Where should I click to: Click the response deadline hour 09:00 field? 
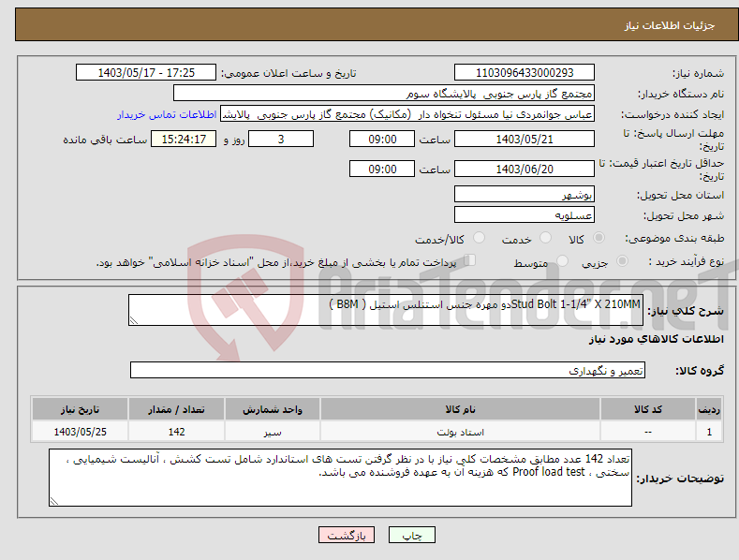coord(382,139)
